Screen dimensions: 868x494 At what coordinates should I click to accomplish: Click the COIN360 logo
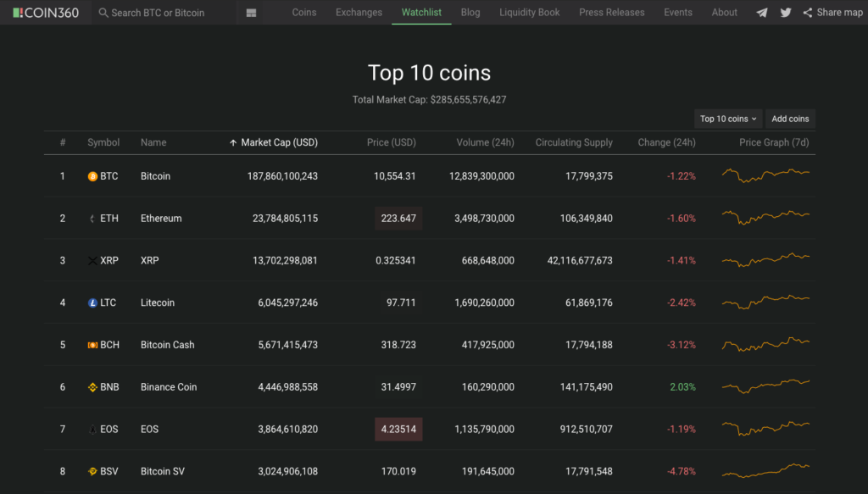coord(44,12)
